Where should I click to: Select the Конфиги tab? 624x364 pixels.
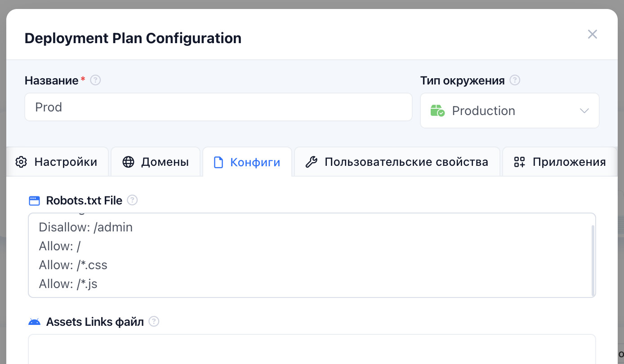(247, 162)
